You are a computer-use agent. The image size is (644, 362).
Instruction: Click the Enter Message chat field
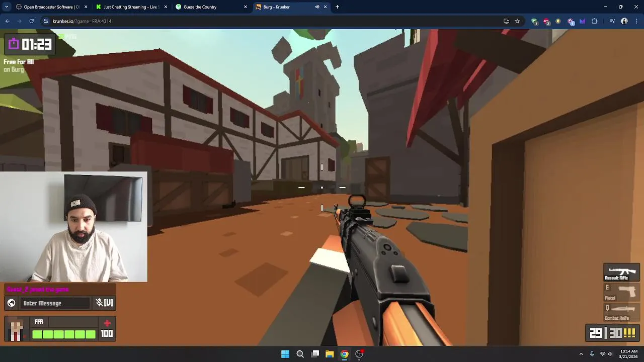click(55, 303)
